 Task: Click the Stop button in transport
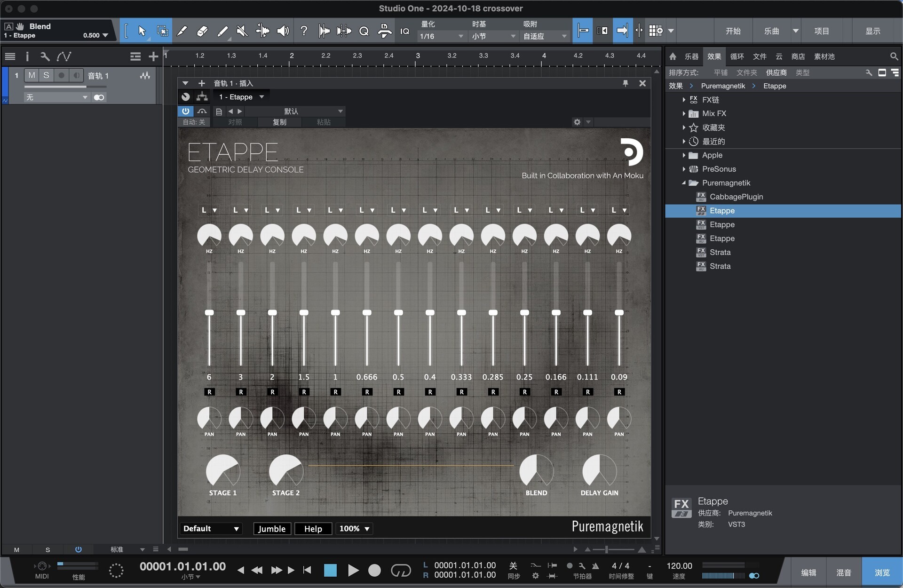[331, 571]
